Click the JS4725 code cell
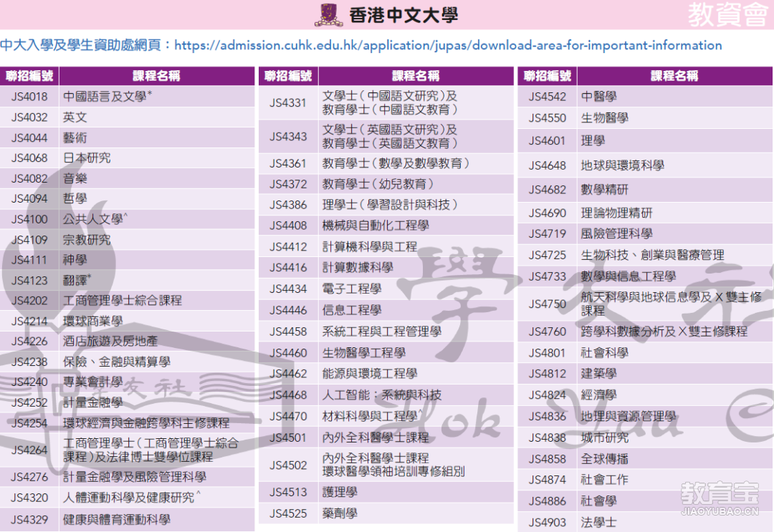 pos(548,255)
